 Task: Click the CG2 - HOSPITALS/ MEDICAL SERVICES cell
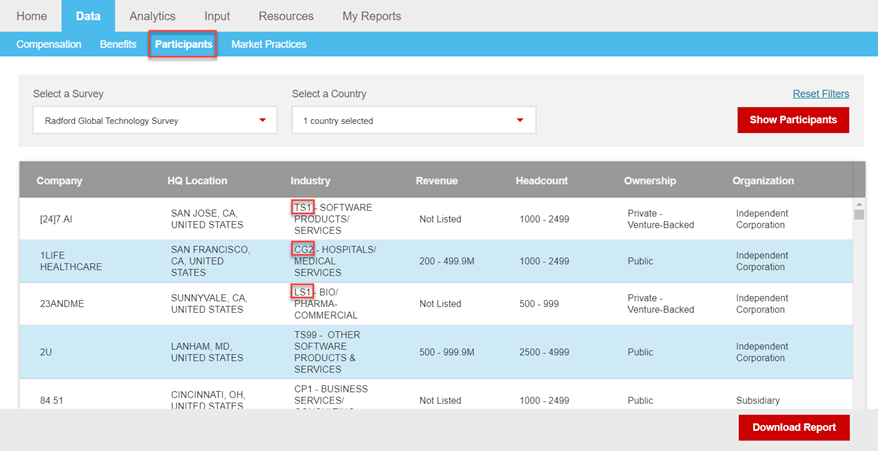(335, 261)
